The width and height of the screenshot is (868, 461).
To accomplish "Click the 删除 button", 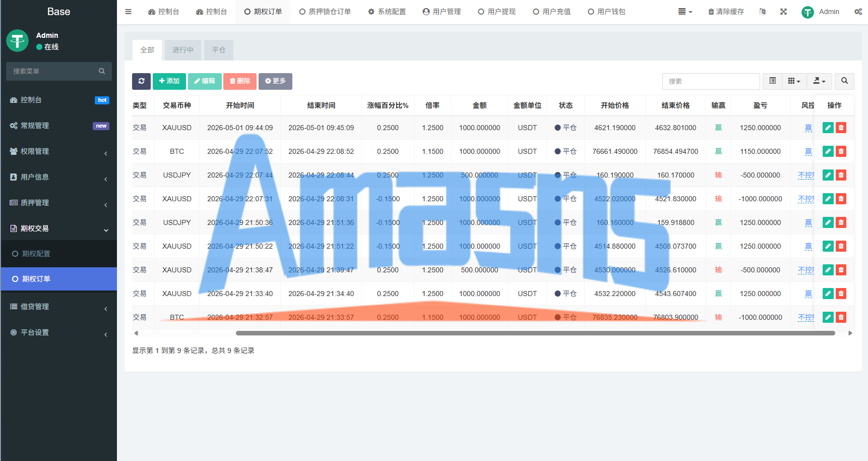I will 240,81.
